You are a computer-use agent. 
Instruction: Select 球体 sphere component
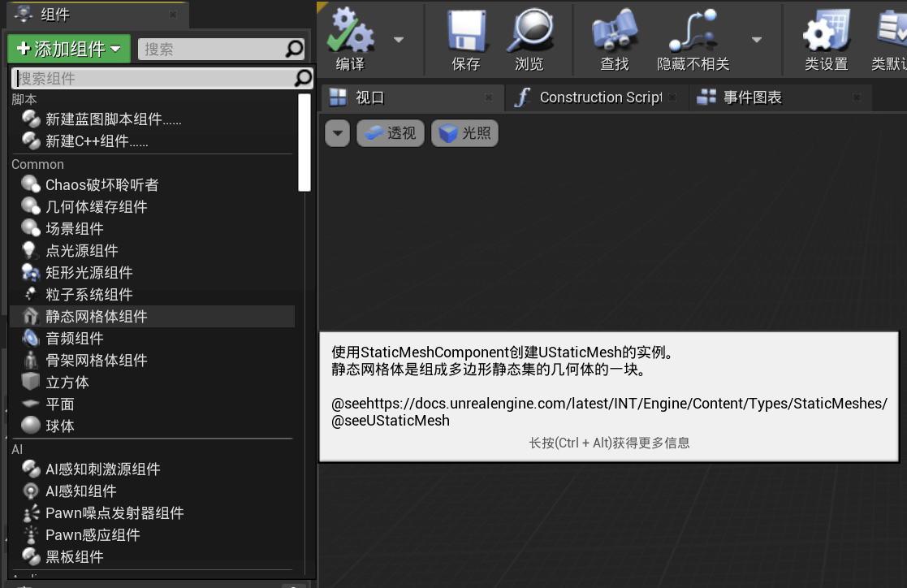coord(153,426)
